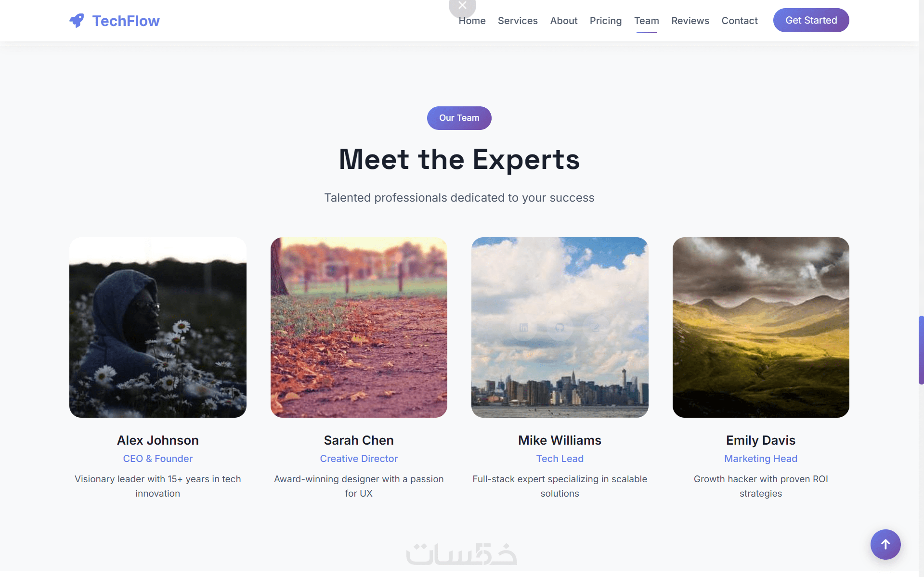Click the TechFlow brand name link
The image size is (924, 577).
(x=126, y=21)
